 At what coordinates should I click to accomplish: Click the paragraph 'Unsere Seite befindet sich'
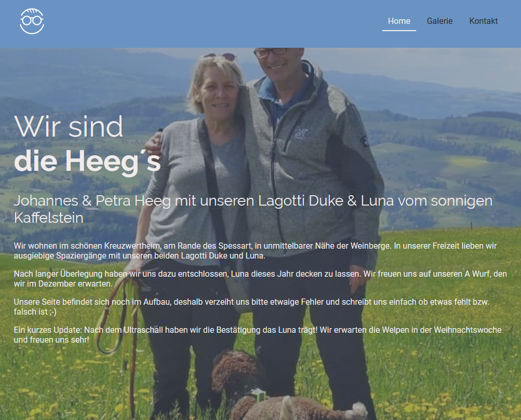(x=251, y=307)
